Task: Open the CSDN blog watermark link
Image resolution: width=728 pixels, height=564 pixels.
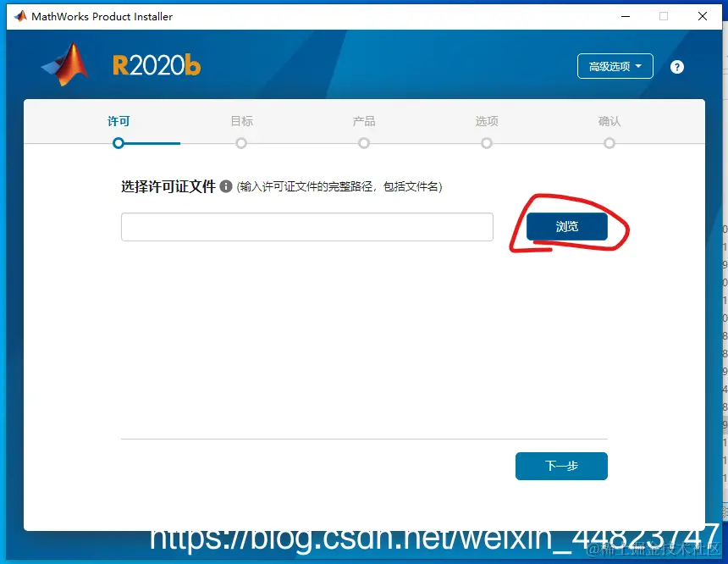Action: coord(433,537)
